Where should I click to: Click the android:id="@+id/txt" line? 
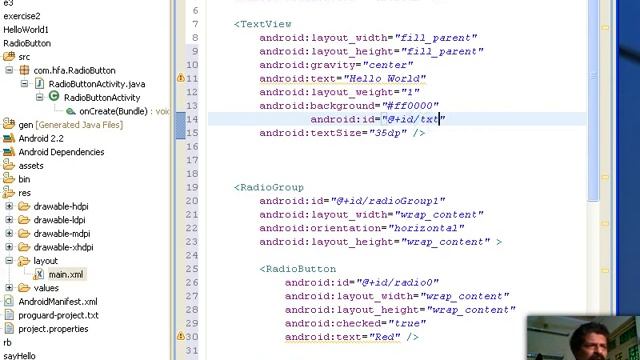click(x=378, y=119)
